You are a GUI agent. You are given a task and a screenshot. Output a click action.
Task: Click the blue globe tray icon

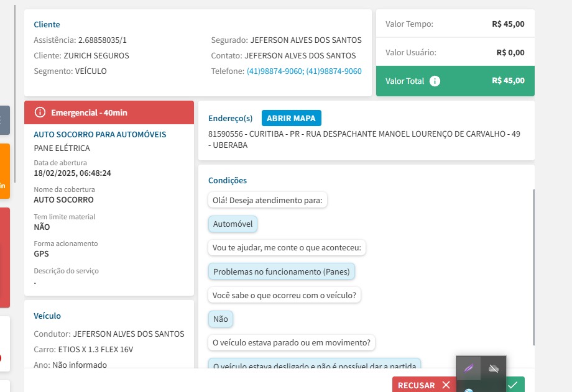point(468,390)
